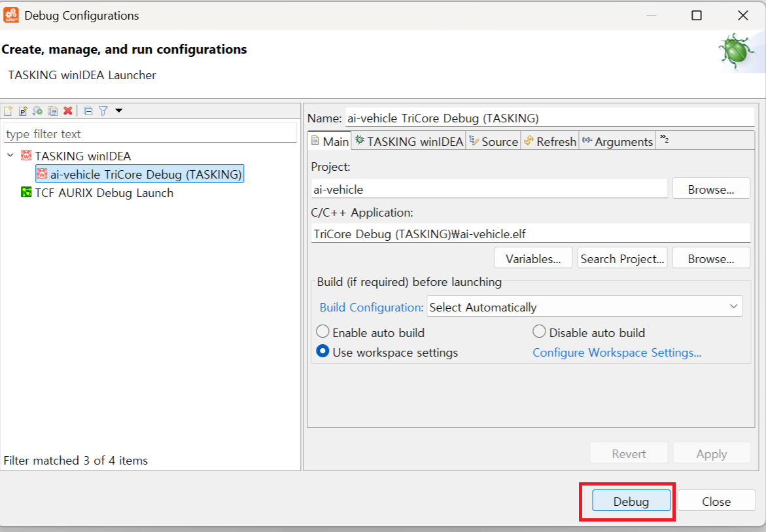The image size is (766, 532).
Task: Switch to the Source tab
Action: tap(493, 141)
